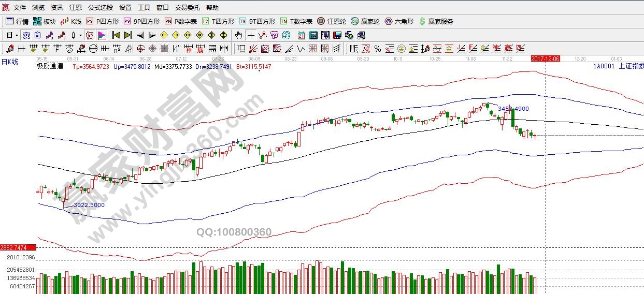Screen dimensions: 644x294
Task: Open the 交易委托 menu
Action: 187,8
